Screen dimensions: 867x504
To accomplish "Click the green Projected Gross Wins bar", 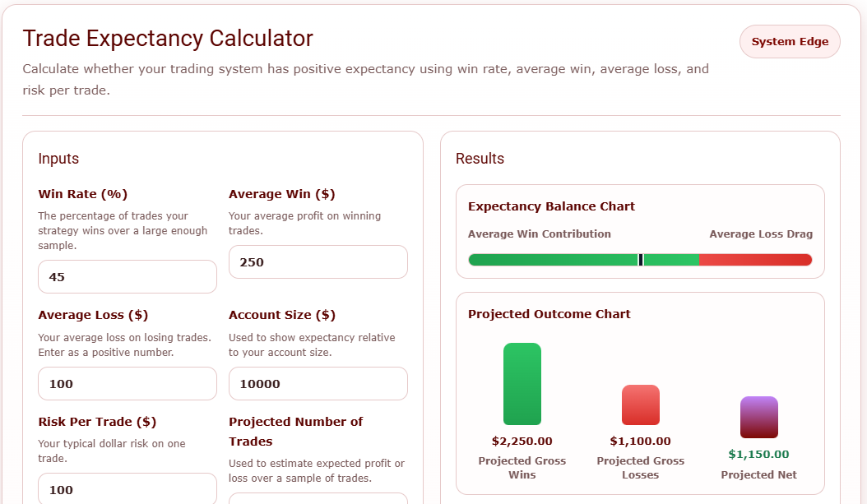I will 522,384.
